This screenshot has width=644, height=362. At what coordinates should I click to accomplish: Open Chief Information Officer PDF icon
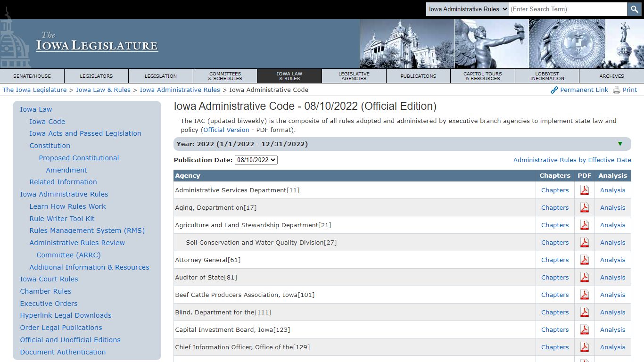585,347
